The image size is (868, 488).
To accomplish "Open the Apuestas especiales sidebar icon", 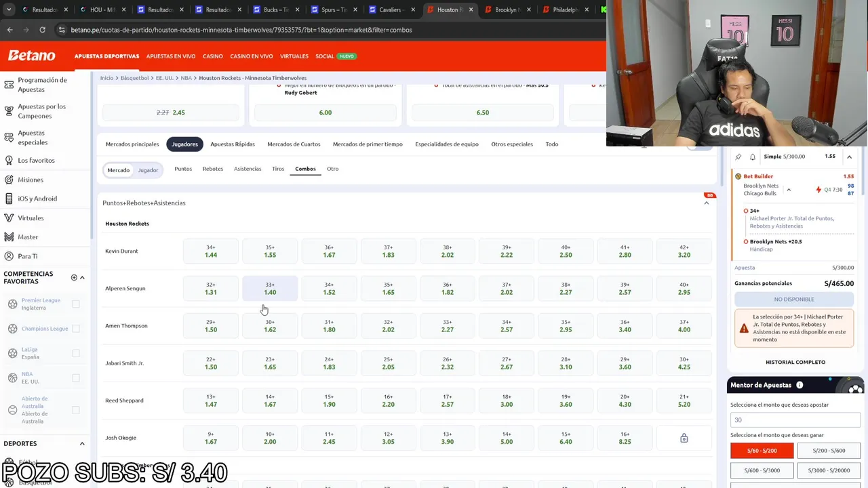I will click(x=9, y=138).
